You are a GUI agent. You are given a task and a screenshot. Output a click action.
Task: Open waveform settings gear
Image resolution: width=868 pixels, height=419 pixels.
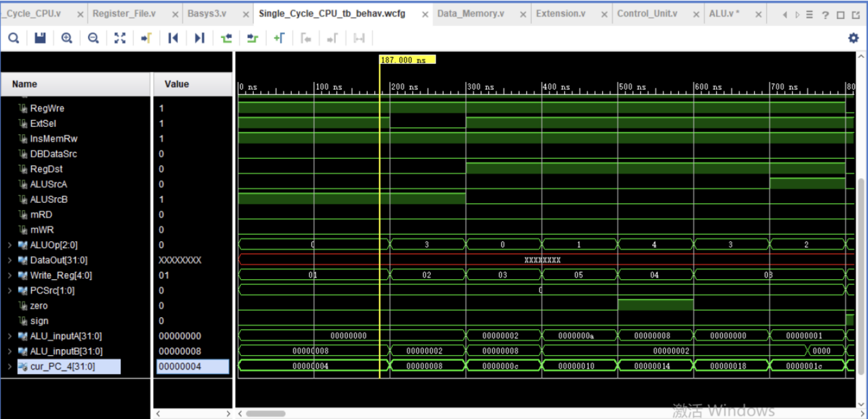[x=853, y=38]
